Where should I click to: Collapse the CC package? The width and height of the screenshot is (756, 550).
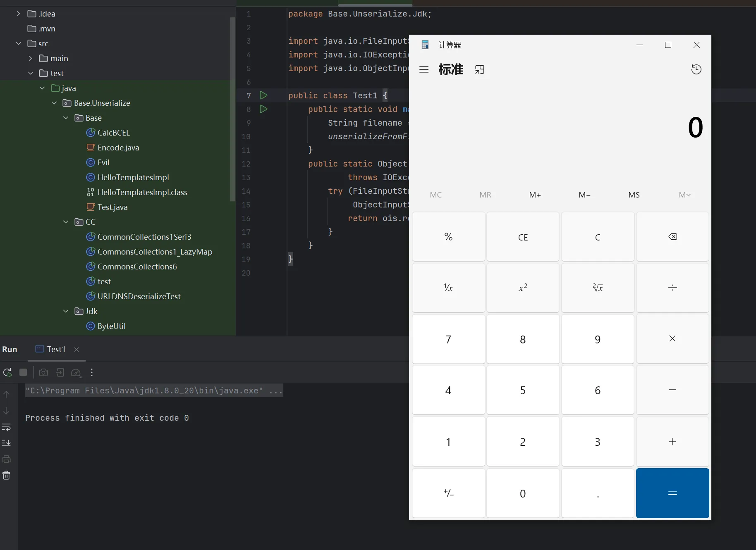[66, 222]
